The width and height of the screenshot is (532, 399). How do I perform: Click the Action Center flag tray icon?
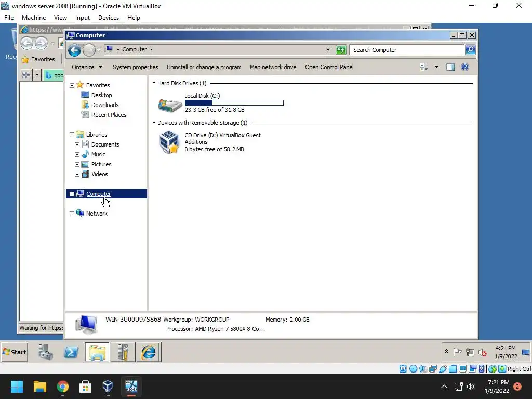tap(458, 353)
